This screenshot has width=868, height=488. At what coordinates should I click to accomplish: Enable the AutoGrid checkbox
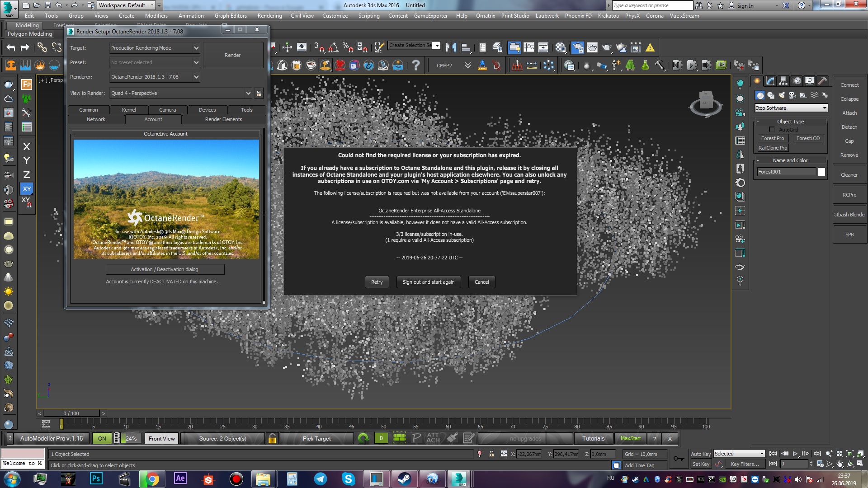tap(772, 130)
